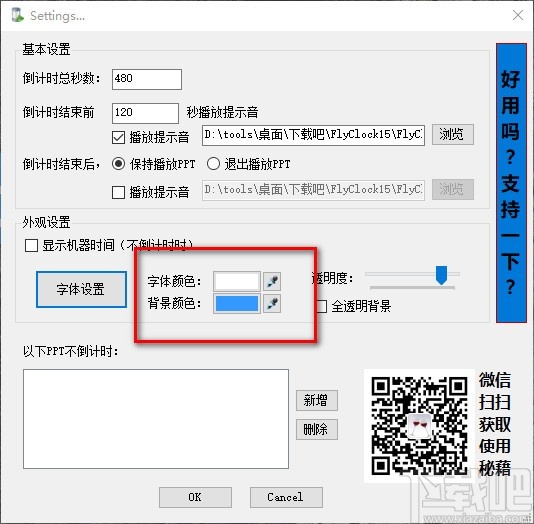Confirm settings with the OK button
The height and width of the screenshot is (524, 534).
tap(195, 497)
